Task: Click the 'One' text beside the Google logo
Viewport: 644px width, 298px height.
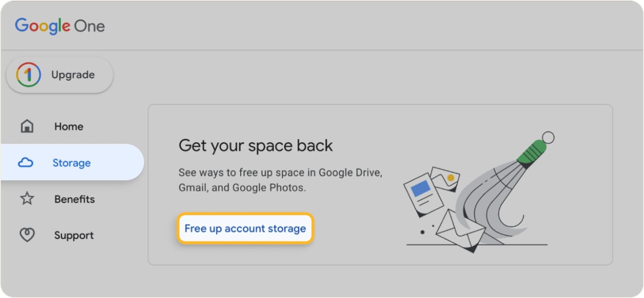Action: pyautogui.click(x=91, y=26)
